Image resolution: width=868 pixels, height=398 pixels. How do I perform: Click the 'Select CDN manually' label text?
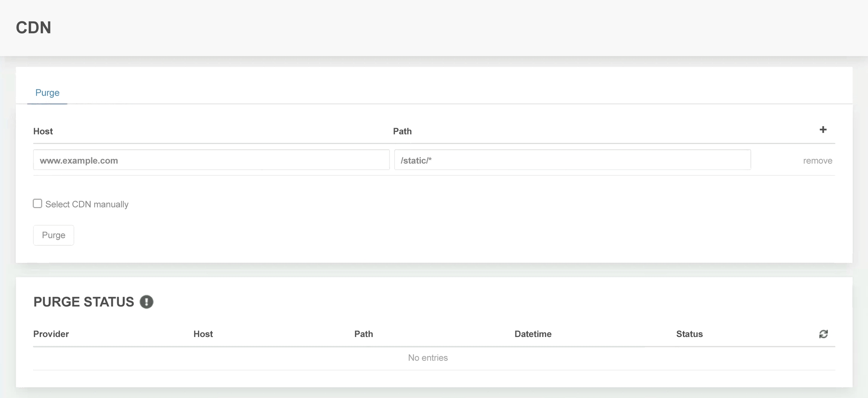pos(87,204)
